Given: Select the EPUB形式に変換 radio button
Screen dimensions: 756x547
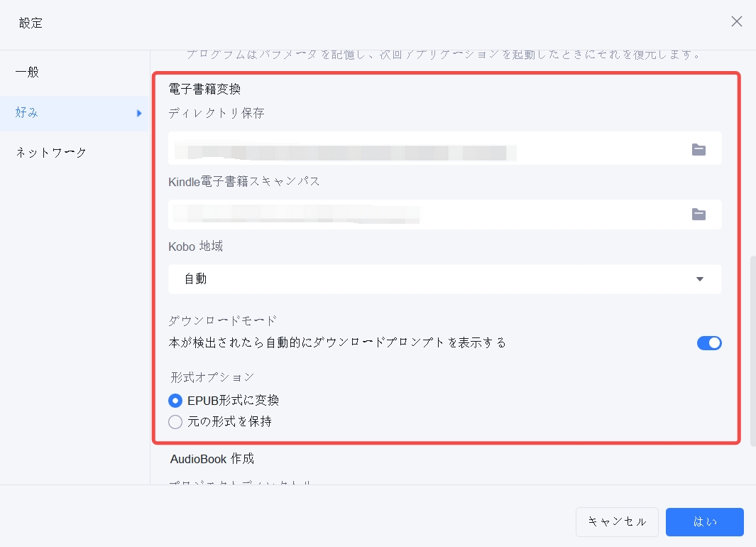Looking at the screenshot, I should click(x=175, y=401).
